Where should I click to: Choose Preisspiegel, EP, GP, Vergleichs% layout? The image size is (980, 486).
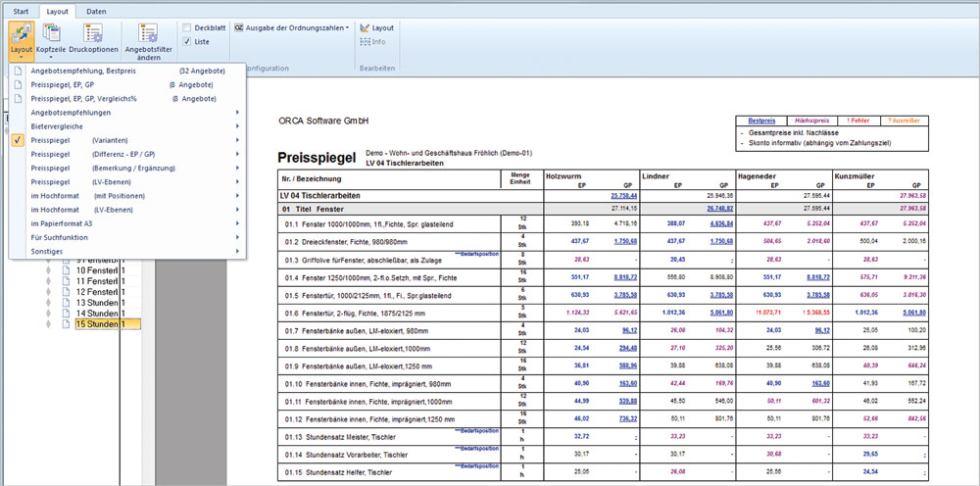83,99
